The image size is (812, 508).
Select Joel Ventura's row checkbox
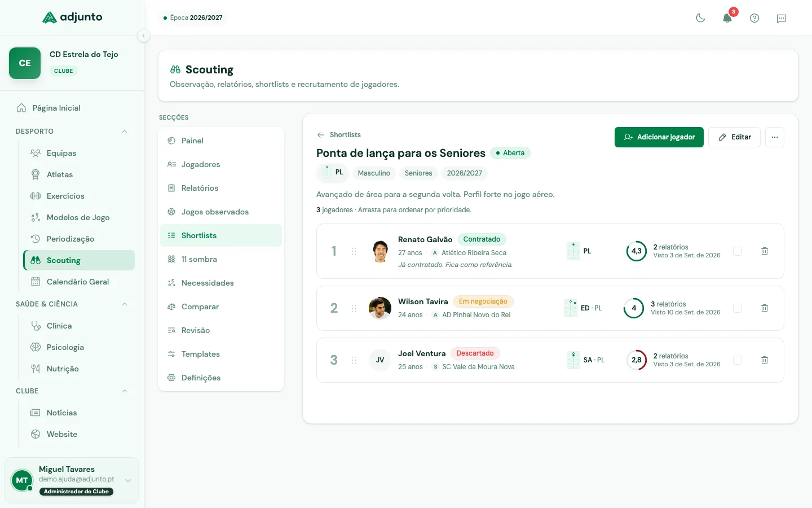(x=738, y=360)
